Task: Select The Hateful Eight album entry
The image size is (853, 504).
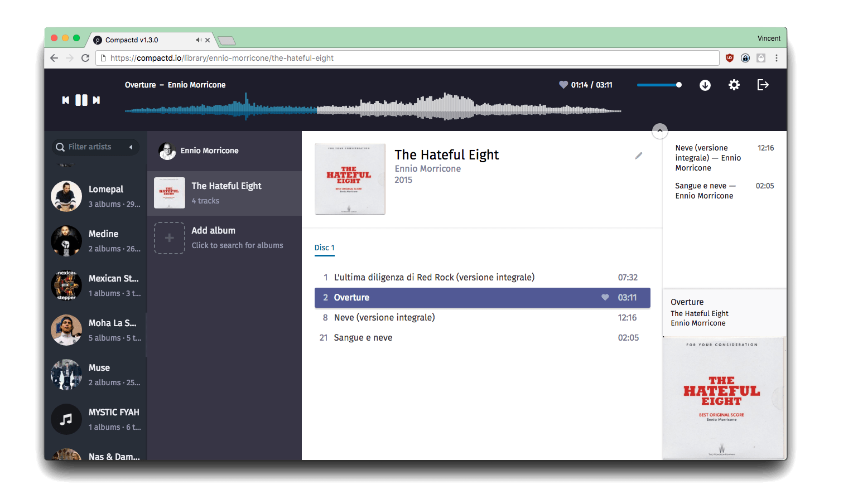Action: click(x=224, y=193)
